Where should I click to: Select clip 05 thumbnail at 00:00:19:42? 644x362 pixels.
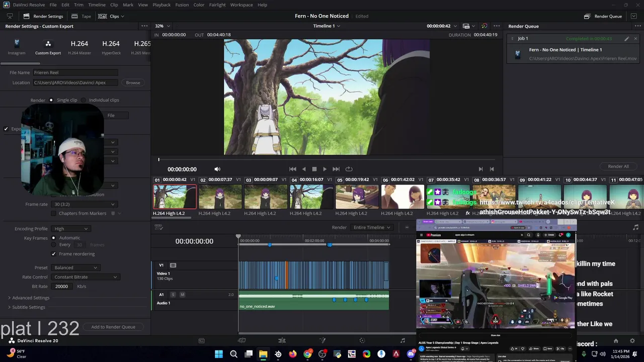[357, 197]
